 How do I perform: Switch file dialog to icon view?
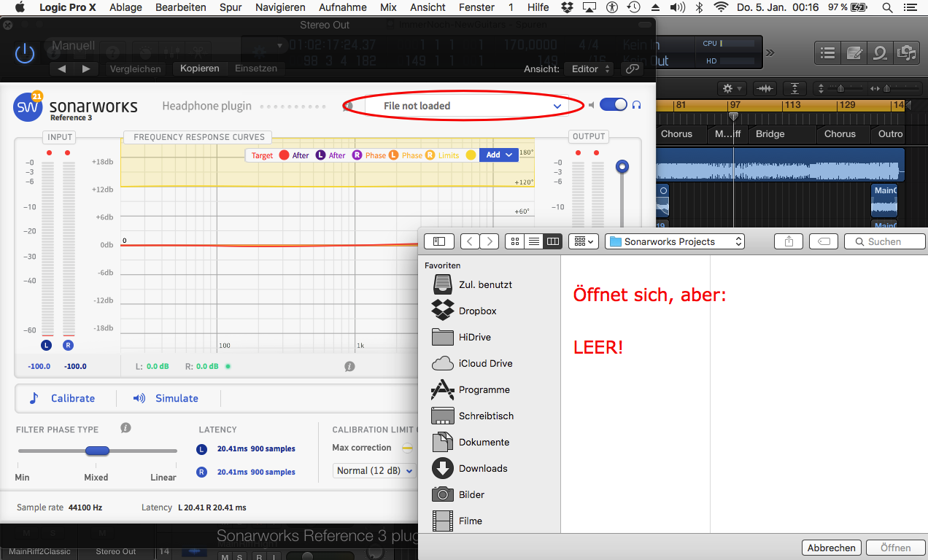[x=514, y=241]
